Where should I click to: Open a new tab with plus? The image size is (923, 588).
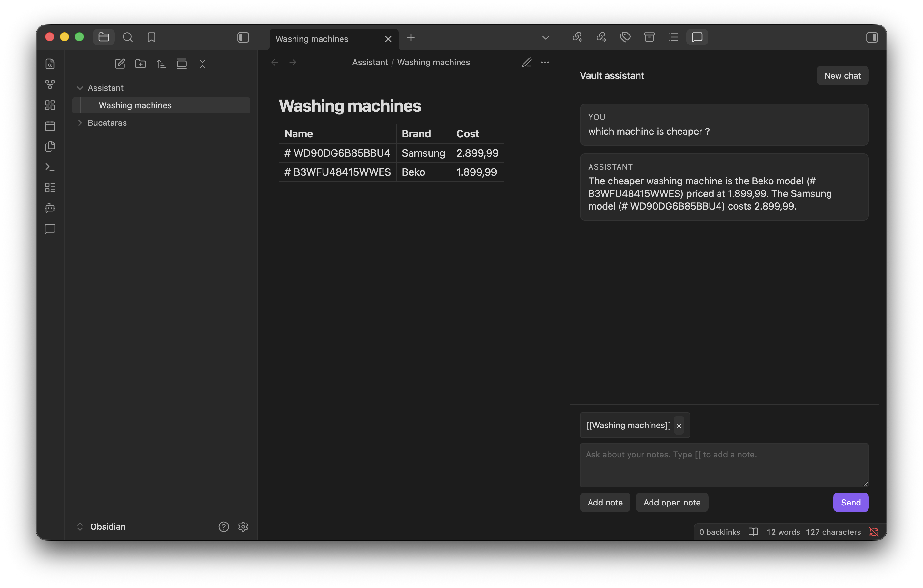tap(411, 38)
